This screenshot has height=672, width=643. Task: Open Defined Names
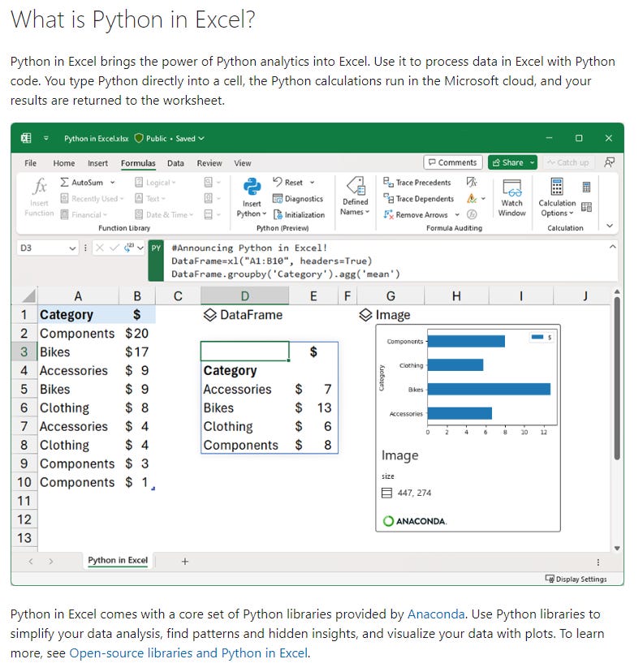[355, 196]
